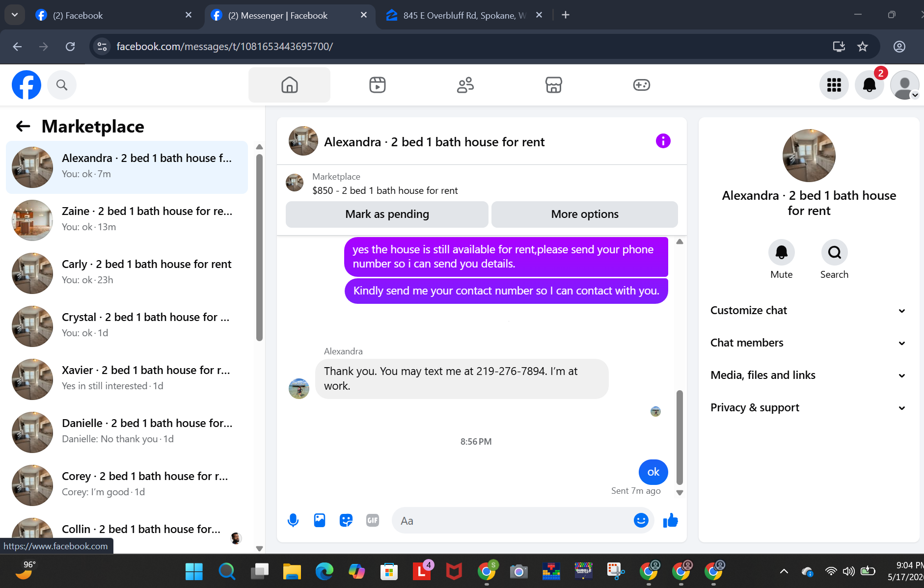This screenshot has height=588, width=924.
Task: Open the $850 house listing link
Action: 385,190
